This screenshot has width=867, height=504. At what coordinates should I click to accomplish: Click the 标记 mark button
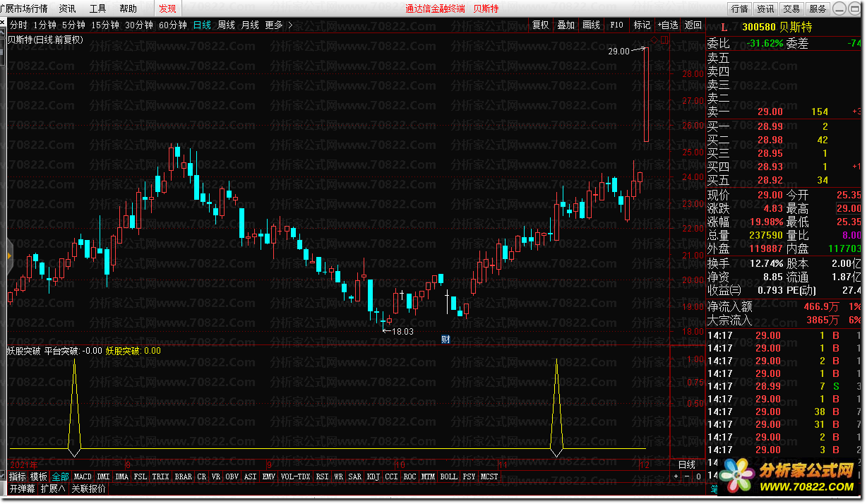(642, 25)
